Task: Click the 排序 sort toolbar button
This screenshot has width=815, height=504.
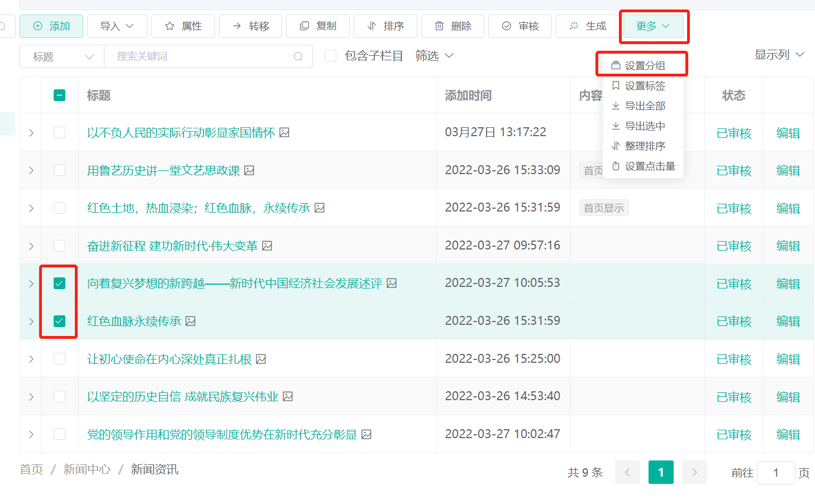Action: point(385,26)
